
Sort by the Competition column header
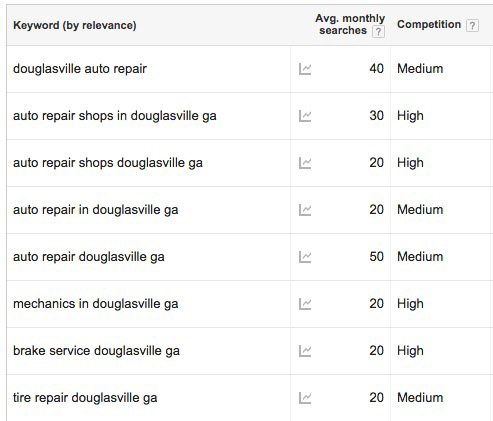click(429, 24)
